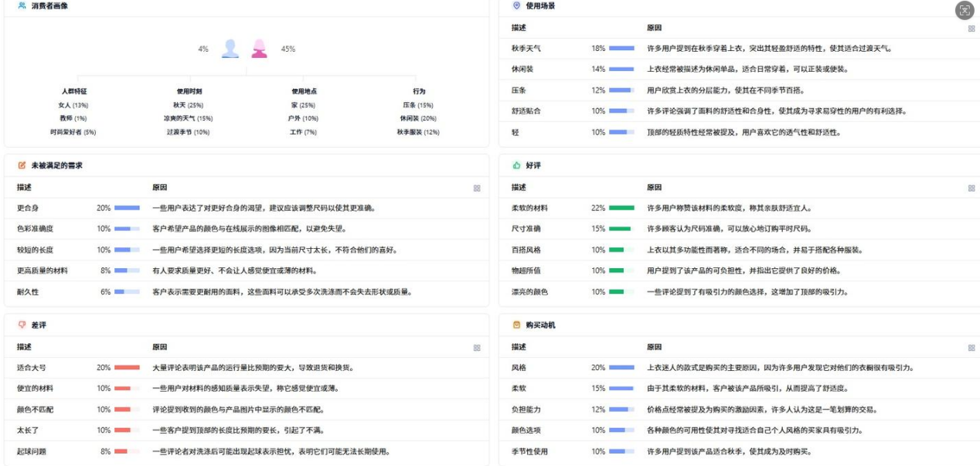
Task: Click the floating screenshot capture icon
Action: pos(964,10)
